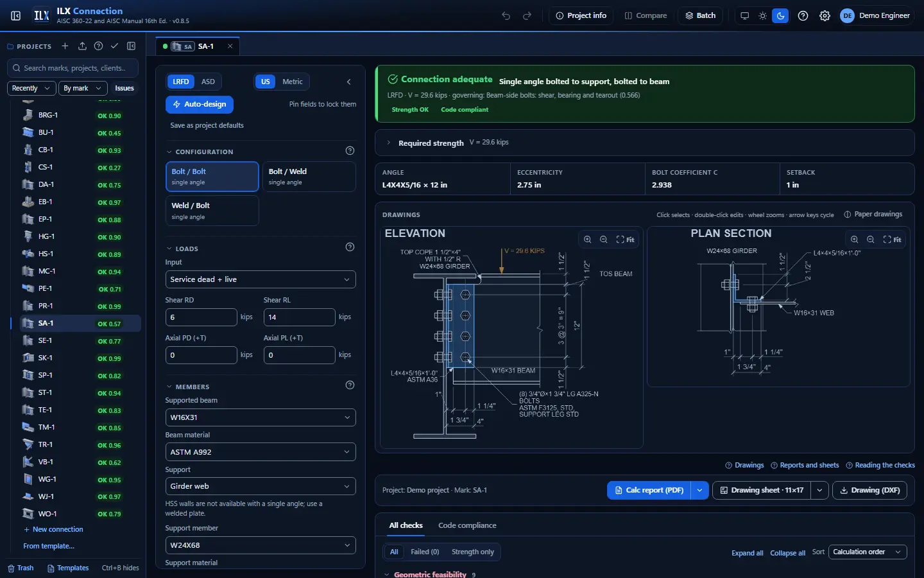
Task: Select the ASD design method
Action: click(208, 82)
